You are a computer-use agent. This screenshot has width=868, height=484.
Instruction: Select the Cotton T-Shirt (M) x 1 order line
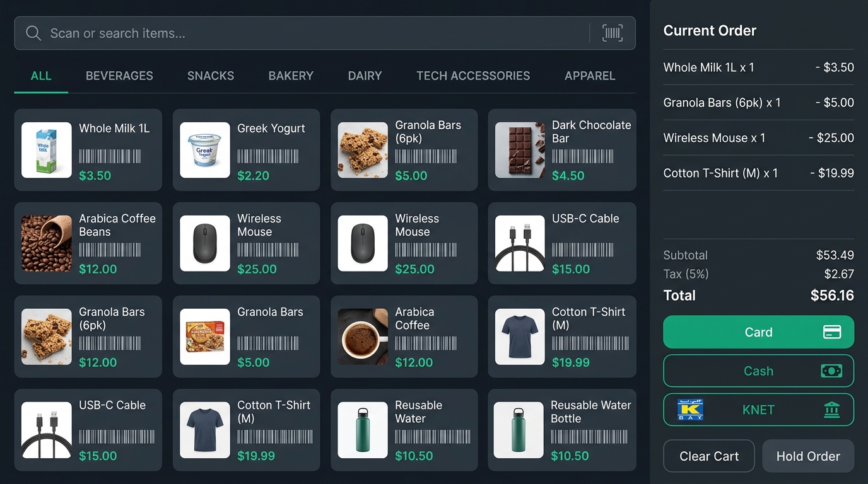[x=759, y=173]
